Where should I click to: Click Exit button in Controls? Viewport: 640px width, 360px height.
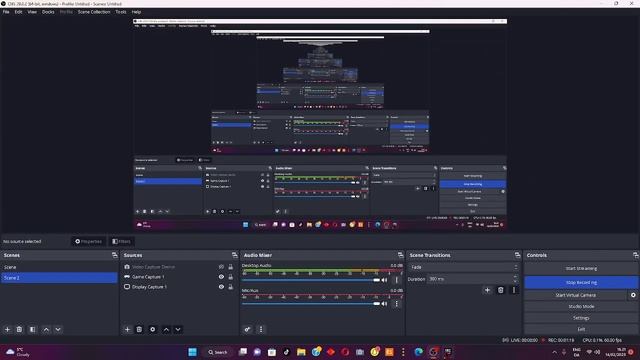click(x=581, y=329)
